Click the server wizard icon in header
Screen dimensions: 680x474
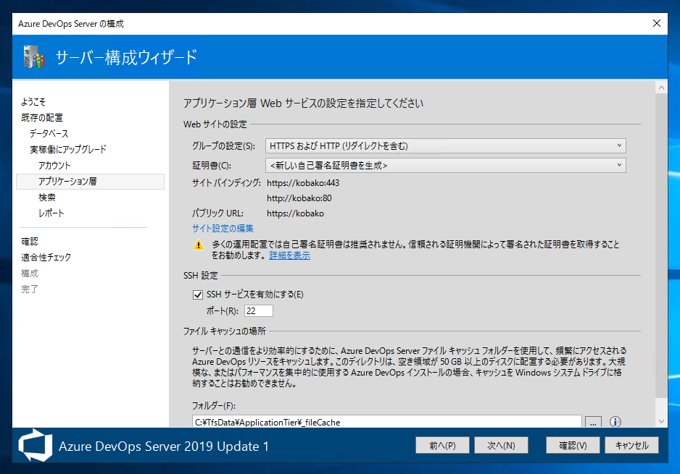pos(34,57)
